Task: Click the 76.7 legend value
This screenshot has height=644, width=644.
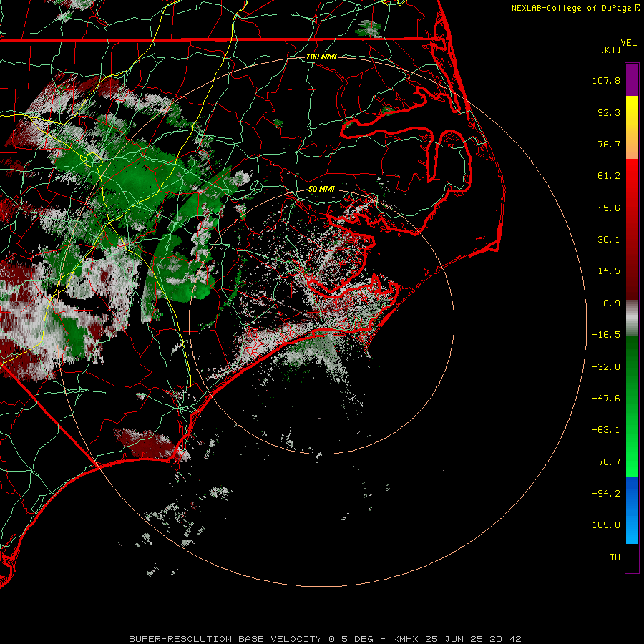Action: tap(609, 144)
